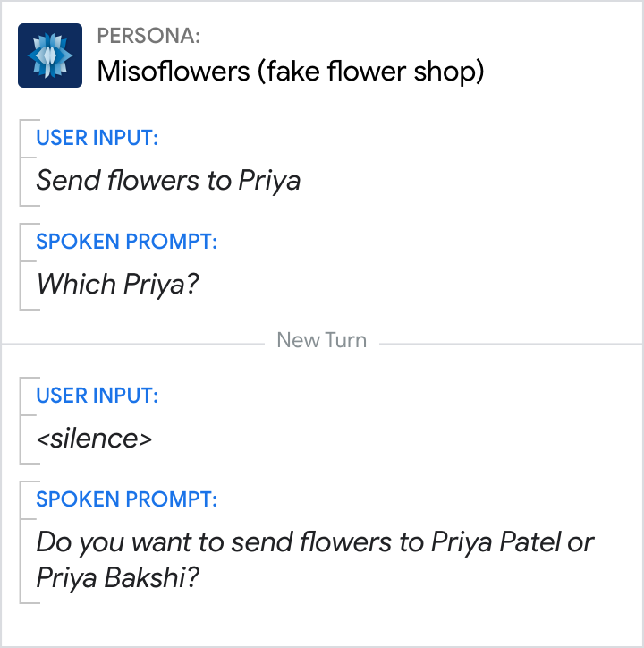Click the divider line right of New Turn
The width and height of the screenshot is (644, 648).
pos(510,343)
